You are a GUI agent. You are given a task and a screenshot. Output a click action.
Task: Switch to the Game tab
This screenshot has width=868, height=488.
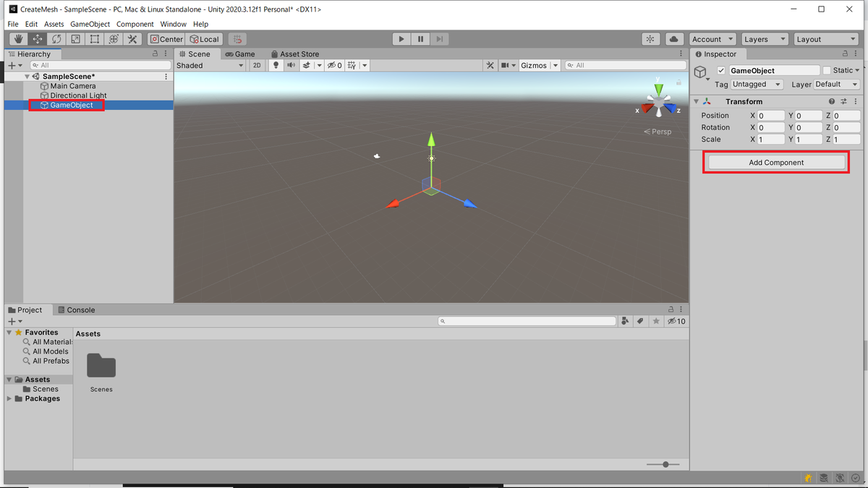(x=239, y=54)
